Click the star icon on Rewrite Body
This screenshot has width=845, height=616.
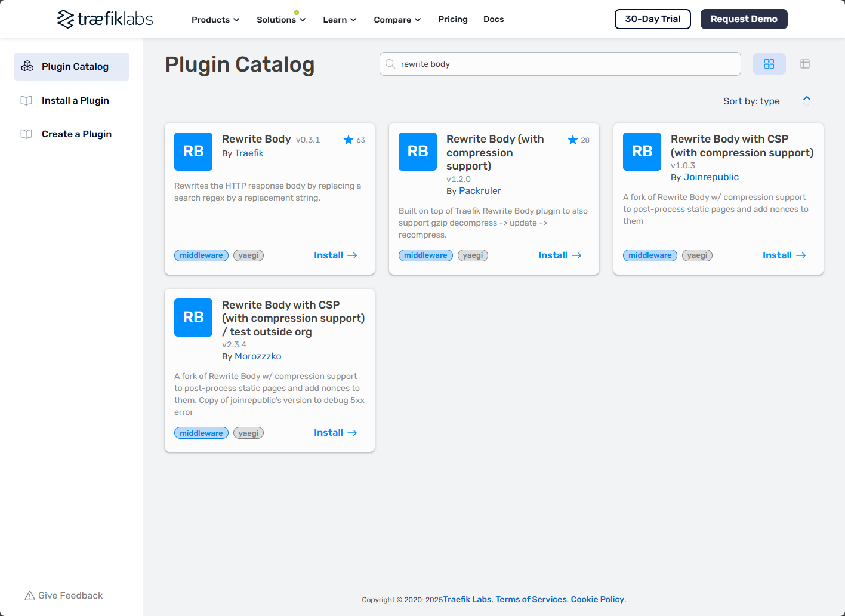pyautogui.click(x=349, y=140)
